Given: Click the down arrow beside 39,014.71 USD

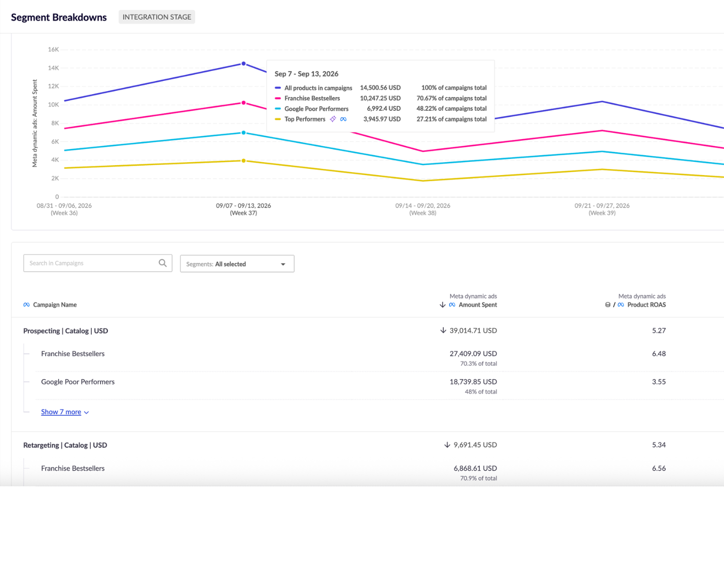Looking at the screenshot, I should [x=443, y=330].
